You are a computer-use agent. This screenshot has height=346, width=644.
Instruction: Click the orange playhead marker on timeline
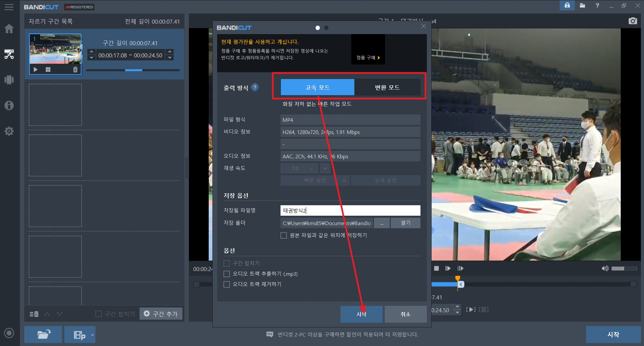[458, 278]
